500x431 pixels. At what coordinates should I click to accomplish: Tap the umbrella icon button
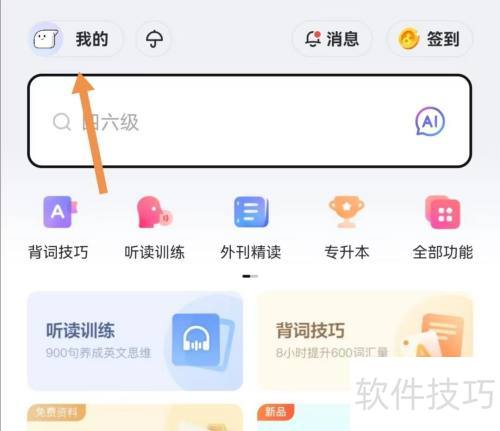pos(154,39)
